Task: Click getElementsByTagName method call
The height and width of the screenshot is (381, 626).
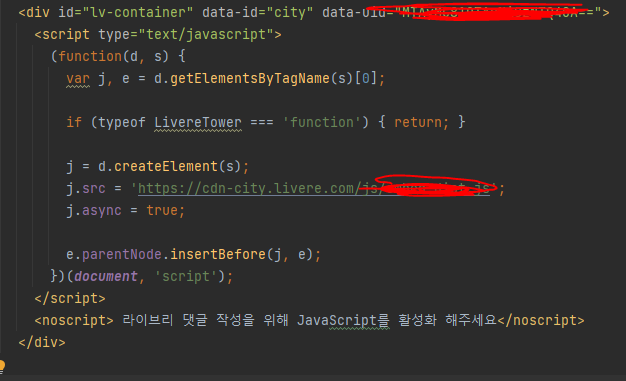Action: (x=250, y=79)
